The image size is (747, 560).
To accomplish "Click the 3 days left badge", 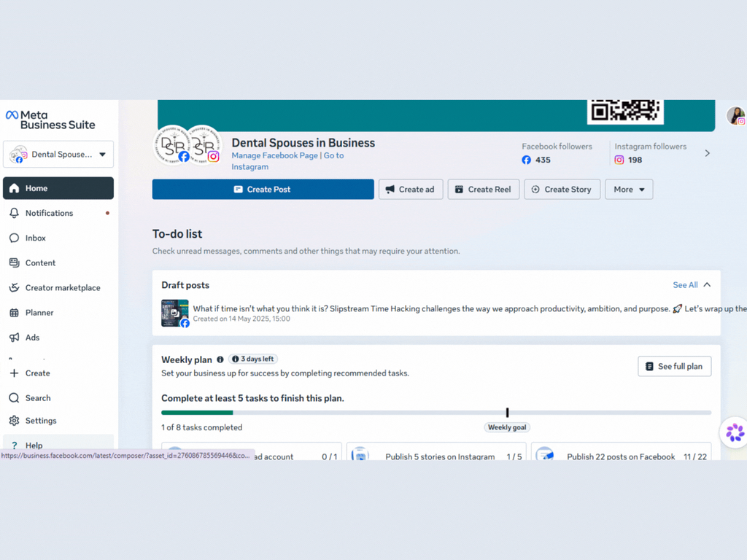I will coord(253,359).
